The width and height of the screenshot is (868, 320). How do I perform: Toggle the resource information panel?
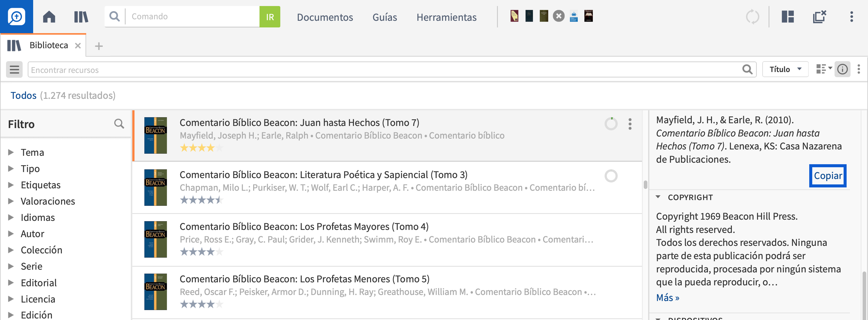[842, 69]
